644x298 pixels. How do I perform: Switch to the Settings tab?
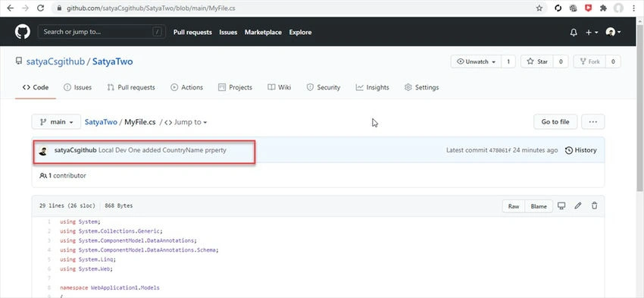pyautogui.click(x=421, y=87)
